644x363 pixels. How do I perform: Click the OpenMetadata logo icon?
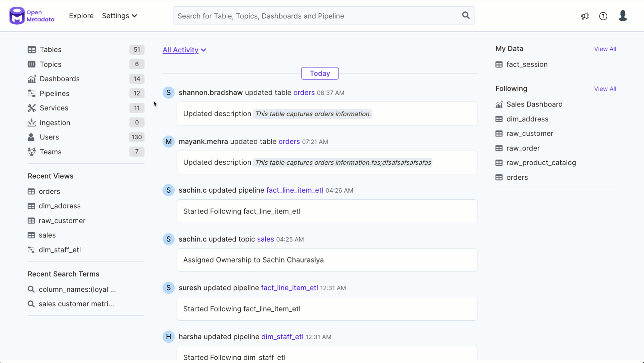click(17, 16)
